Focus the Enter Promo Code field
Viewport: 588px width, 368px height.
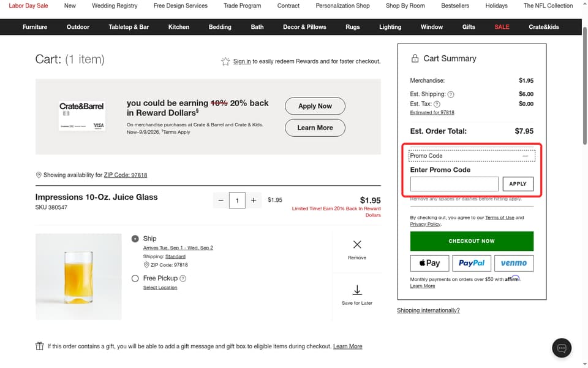pyautogui.click(x=454, y=184)
